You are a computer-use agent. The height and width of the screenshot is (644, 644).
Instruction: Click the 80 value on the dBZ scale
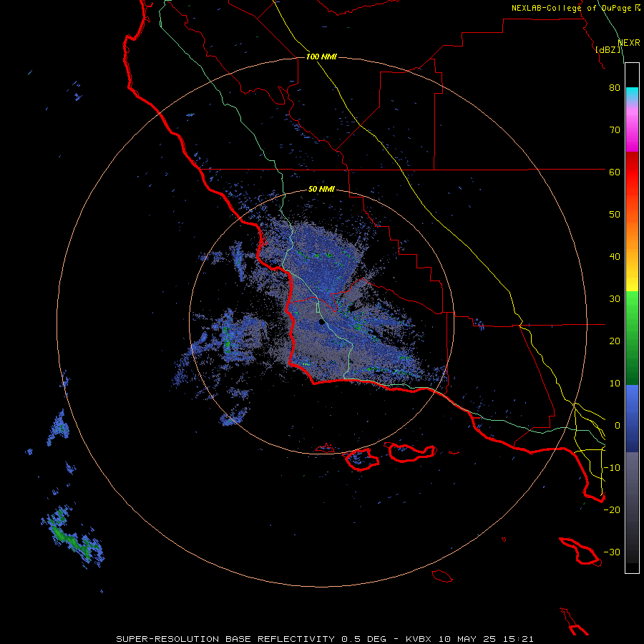point(615,88)
